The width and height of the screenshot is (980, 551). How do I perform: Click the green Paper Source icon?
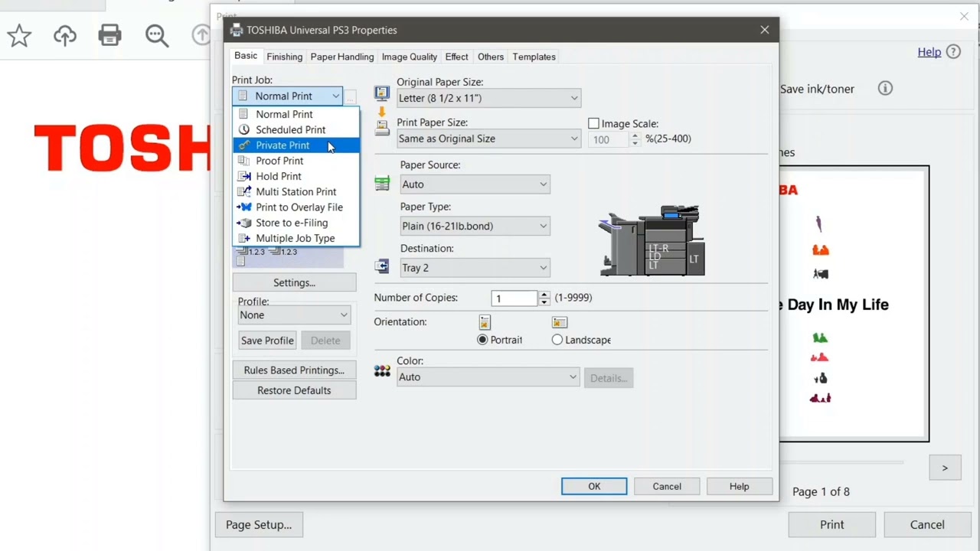tap(381, 184)
